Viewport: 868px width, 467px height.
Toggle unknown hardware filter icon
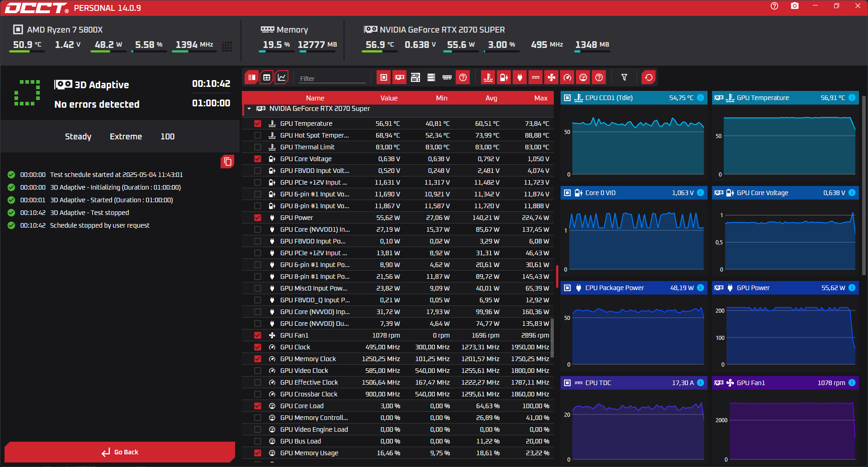click(x=463, y=77)
